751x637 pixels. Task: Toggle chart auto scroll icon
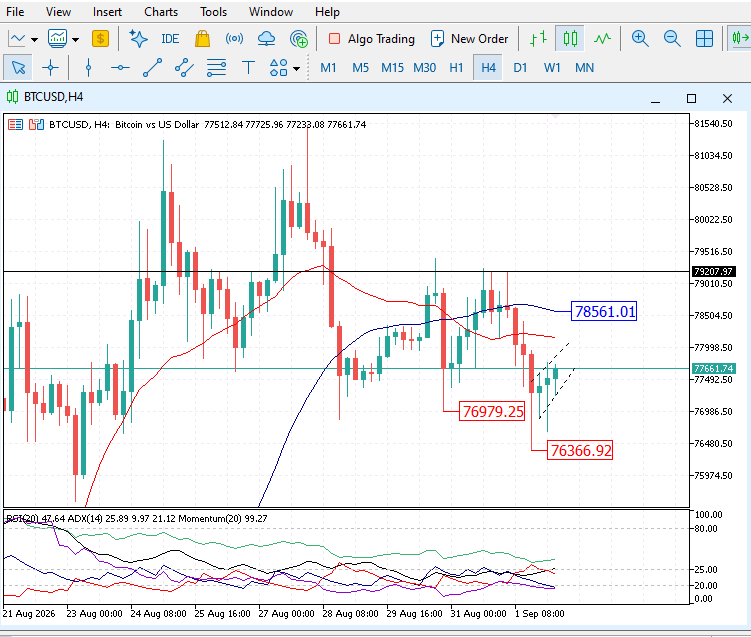point(740,38)
